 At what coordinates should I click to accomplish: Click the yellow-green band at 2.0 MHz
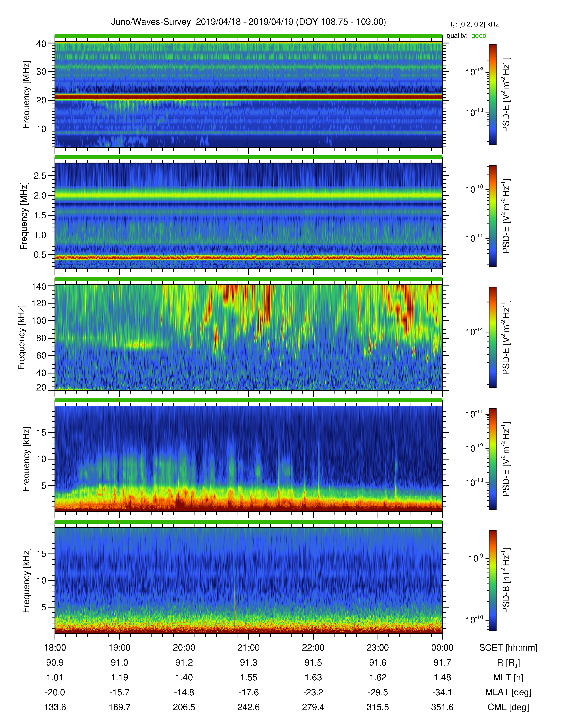(x=248, y=195)
